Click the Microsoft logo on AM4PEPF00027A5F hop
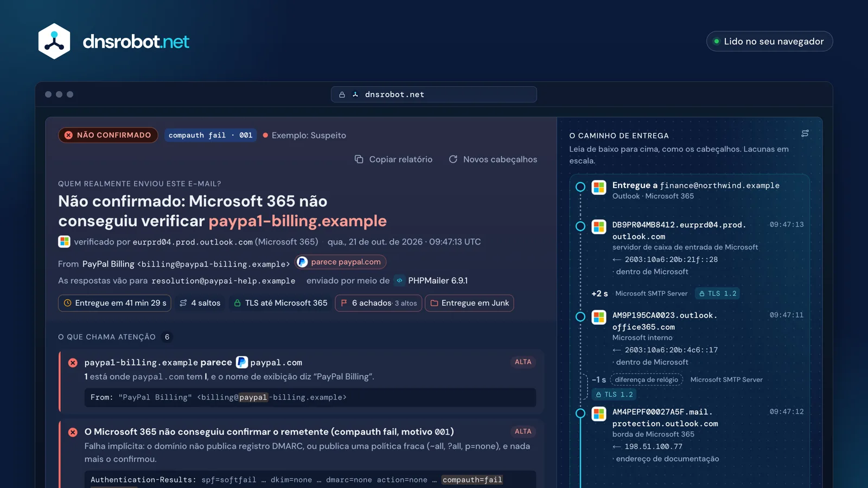868x488 pixels. 599,414
